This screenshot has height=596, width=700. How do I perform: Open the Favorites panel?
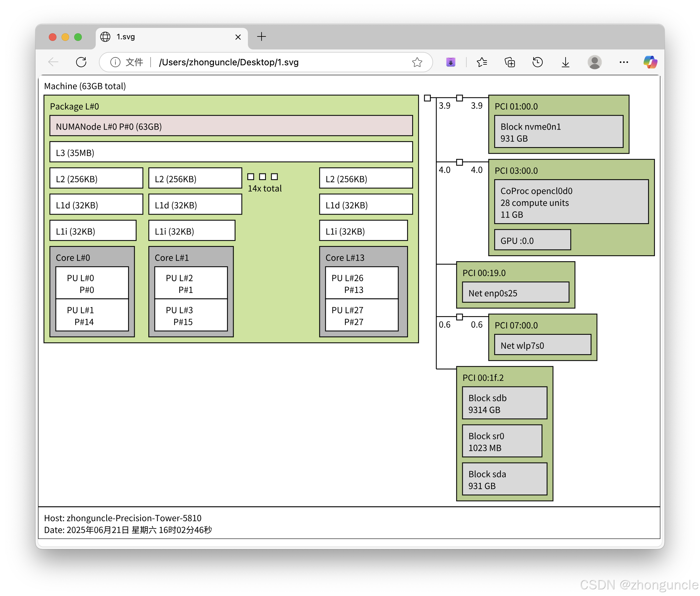click(482, 62)
